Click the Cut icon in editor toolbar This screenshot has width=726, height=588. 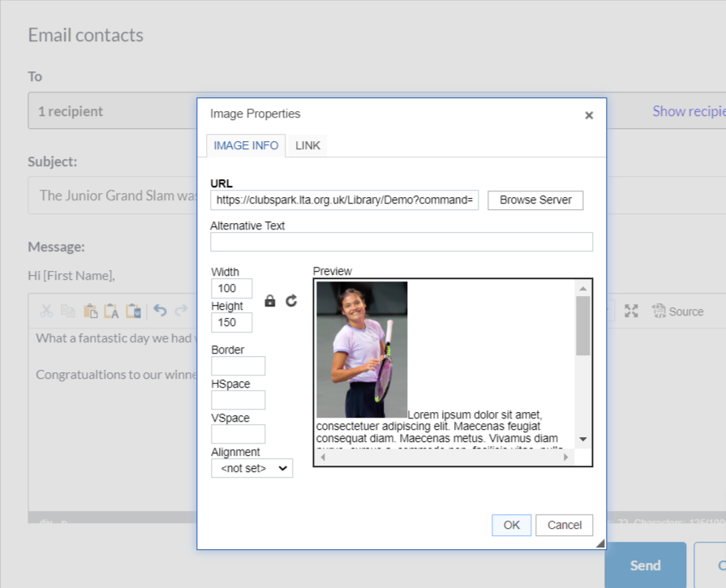[x=46, y=311]
